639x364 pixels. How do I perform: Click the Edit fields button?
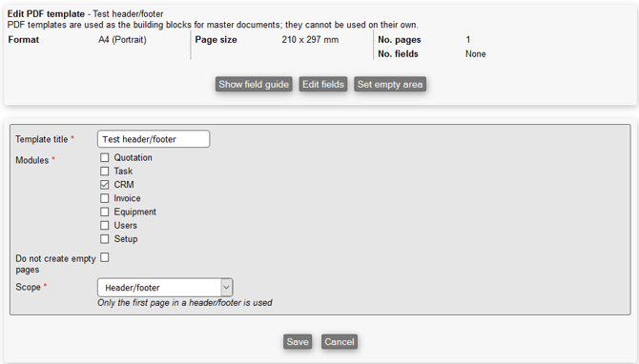[323, 84]
